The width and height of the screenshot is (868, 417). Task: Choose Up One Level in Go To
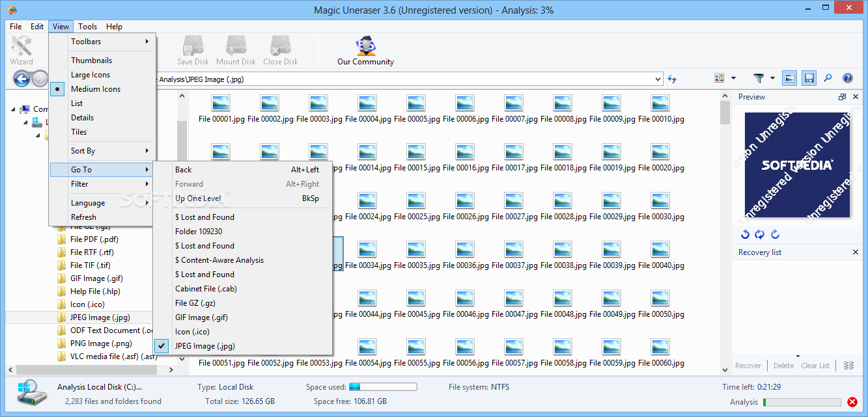(242, 198)
